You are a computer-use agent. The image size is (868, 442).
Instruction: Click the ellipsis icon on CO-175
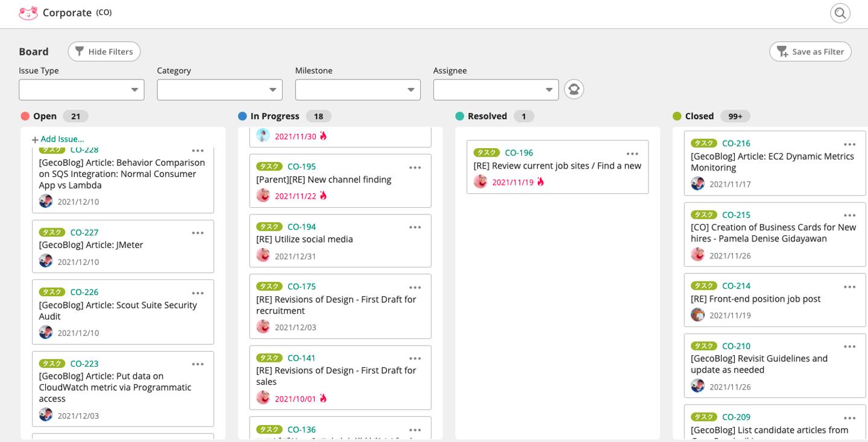coord(415,287)
